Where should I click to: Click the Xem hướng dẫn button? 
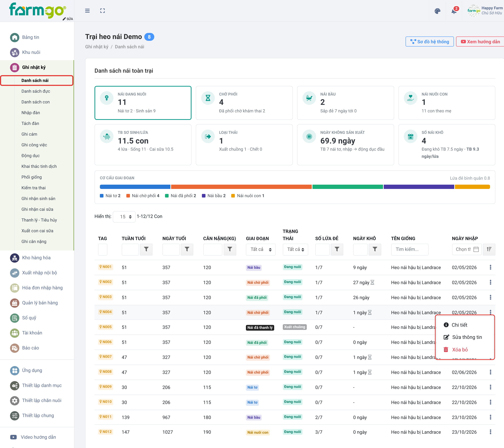(480, 42)
